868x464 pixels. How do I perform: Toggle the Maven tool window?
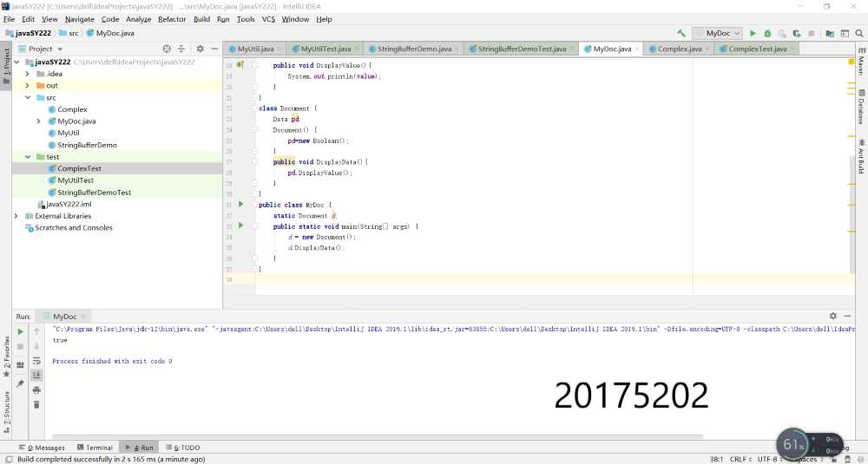(x=862, y=61)
